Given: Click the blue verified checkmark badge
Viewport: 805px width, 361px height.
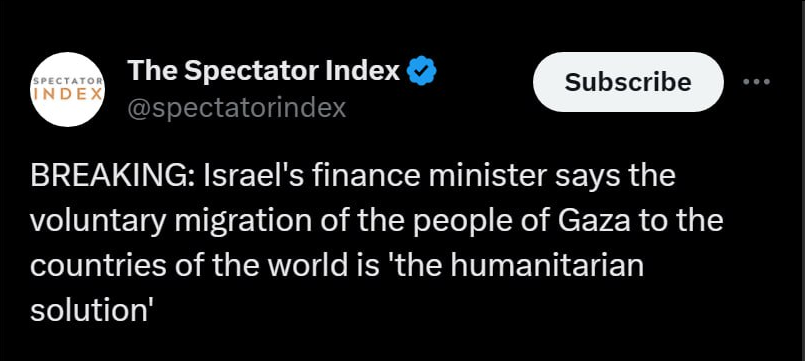Looking at the screenshot, I should pyautogui.click(x=421, y=71).
